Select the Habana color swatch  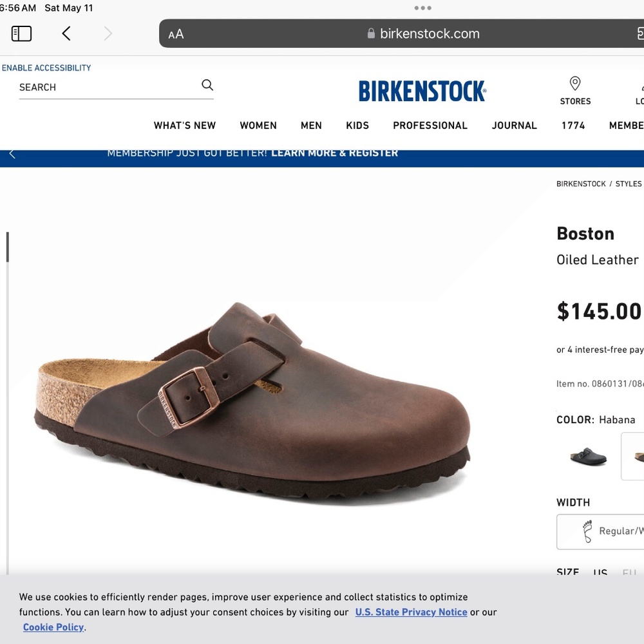click(633, 456)
